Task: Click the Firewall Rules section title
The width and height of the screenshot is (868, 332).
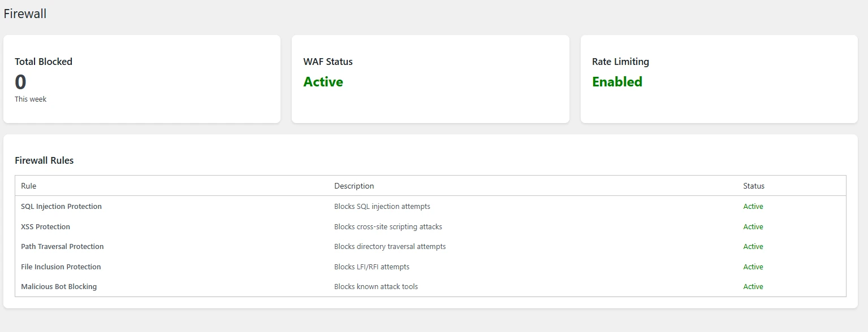Action: [x=44, y=160]
